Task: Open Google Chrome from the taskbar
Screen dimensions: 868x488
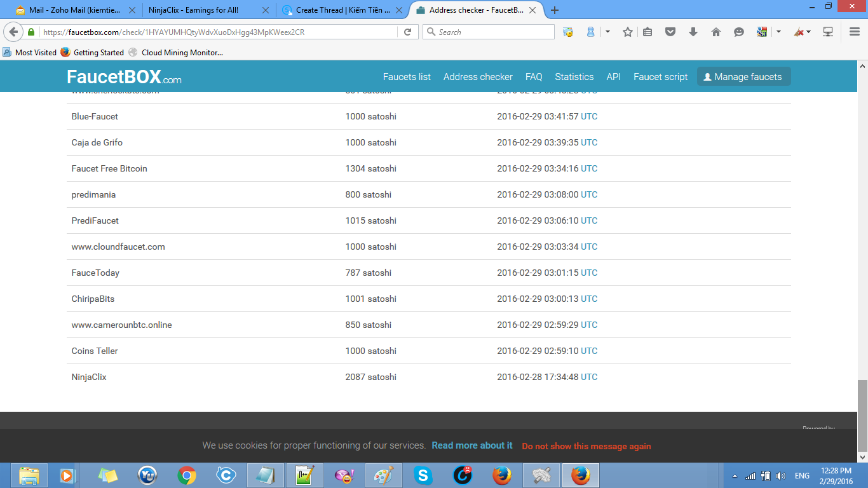Action: pyautogui.click(x=187, y=475)
